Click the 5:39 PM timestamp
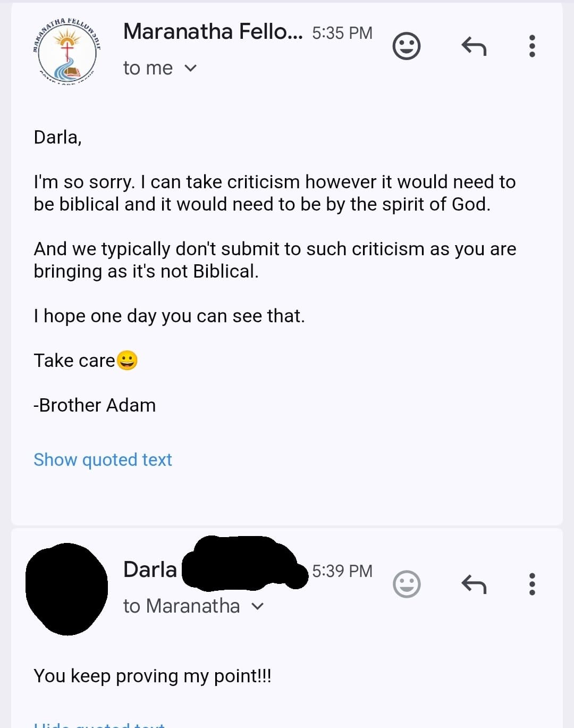 [342, 571]
